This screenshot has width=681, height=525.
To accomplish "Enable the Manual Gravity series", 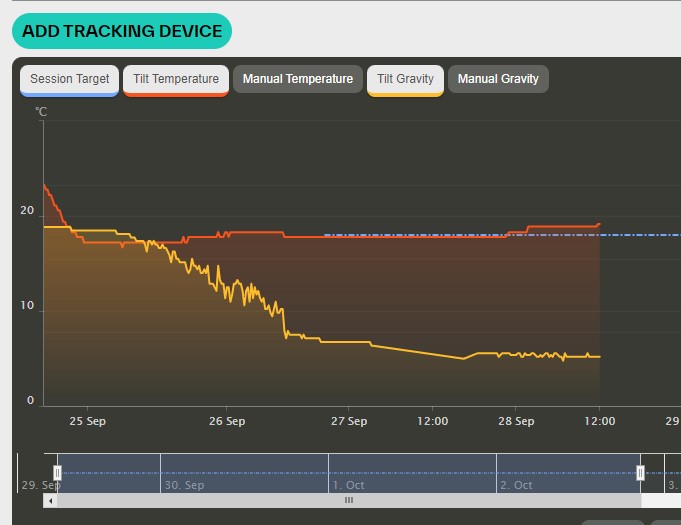I will coord(498,79).
